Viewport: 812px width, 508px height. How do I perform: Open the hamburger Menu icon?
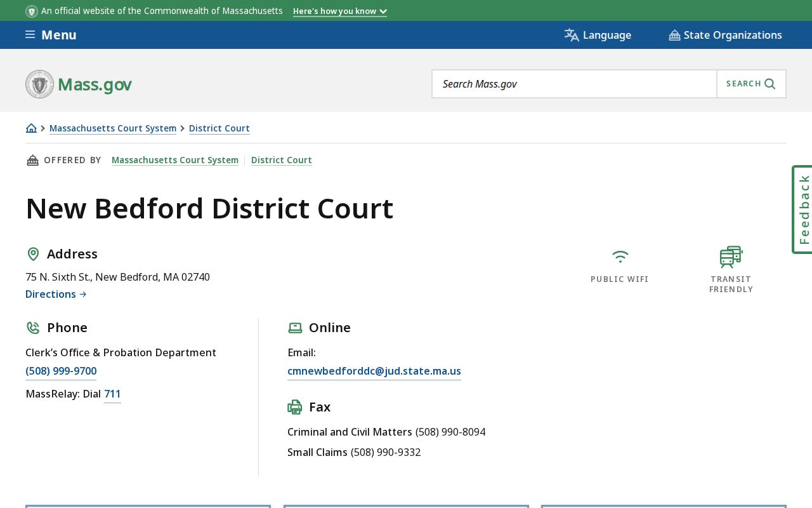tap(30, 35)
